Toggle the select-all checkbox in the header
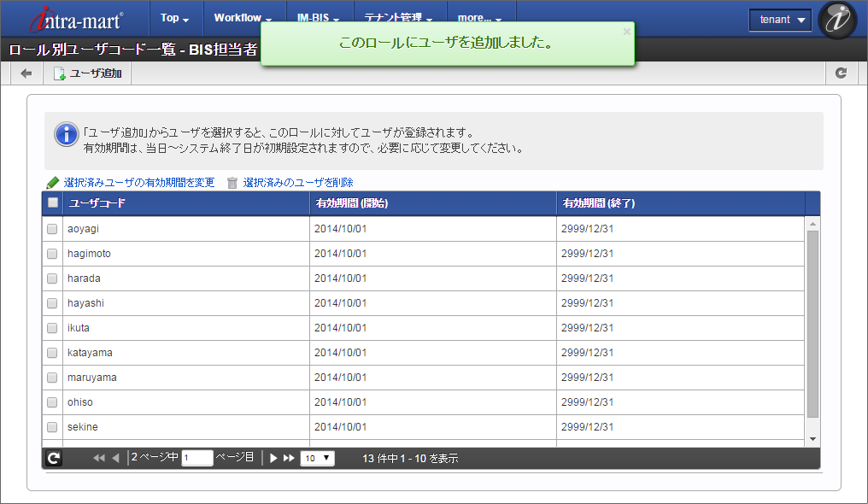 (x=53, y=203)
